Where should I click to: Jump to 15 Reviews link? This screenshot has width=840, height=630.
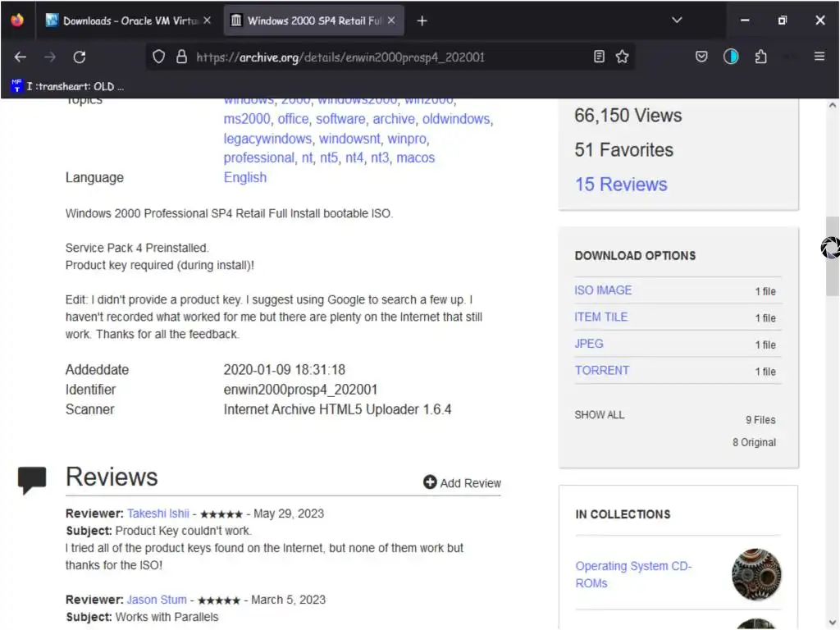coord(621,185)
